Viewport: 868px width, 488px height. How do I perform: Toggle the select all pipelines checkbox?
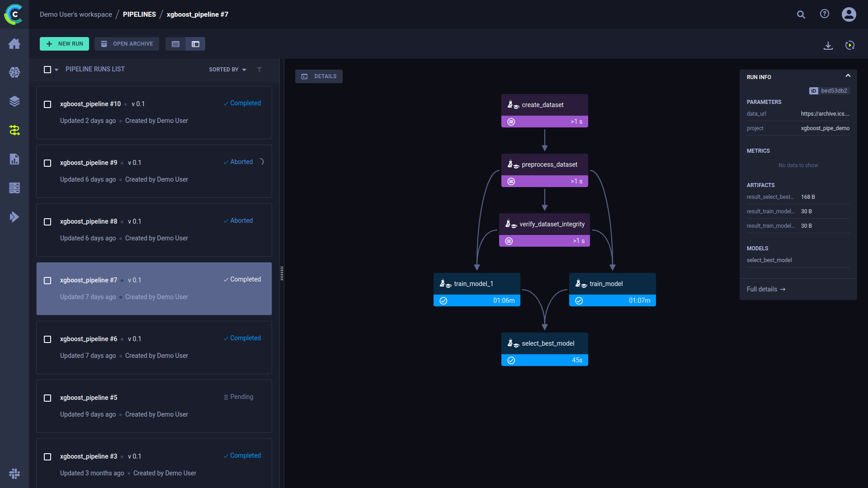click(47, 69)
